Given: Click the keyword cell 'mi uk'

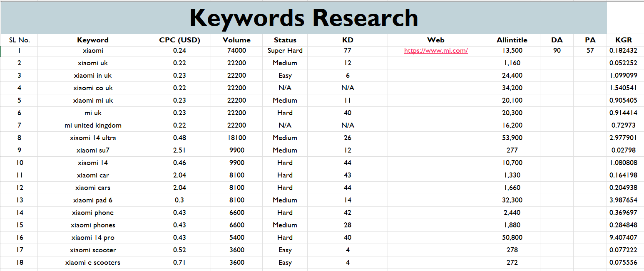Looking at the screenshot, I should (93, 113).
